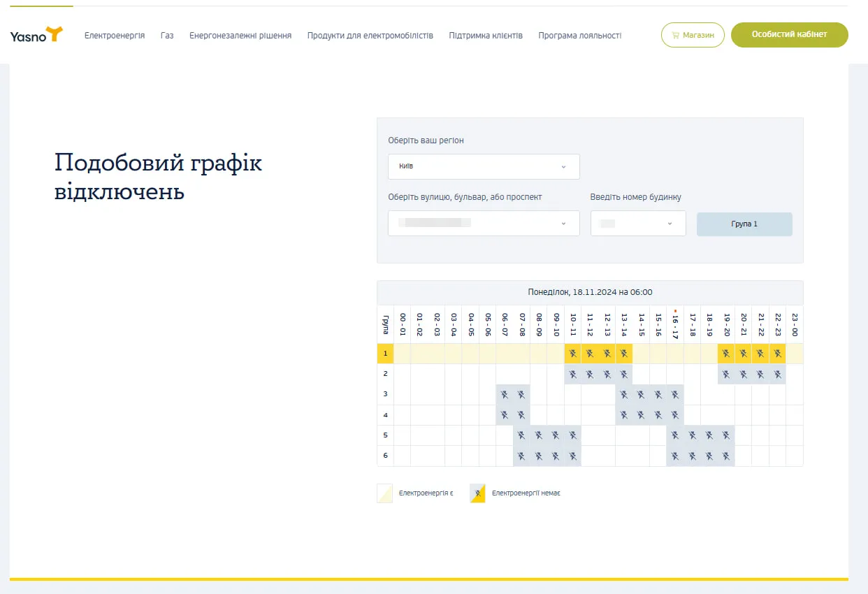Screen dimensions: 868x594
Task: Click Group 5's outage icon at 08-09
Action: click(539, 435)
